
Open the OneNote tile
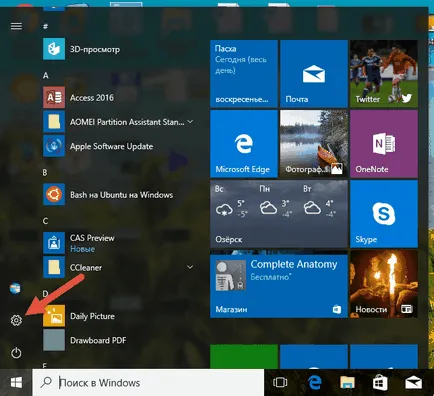click(x=384, y=144)
